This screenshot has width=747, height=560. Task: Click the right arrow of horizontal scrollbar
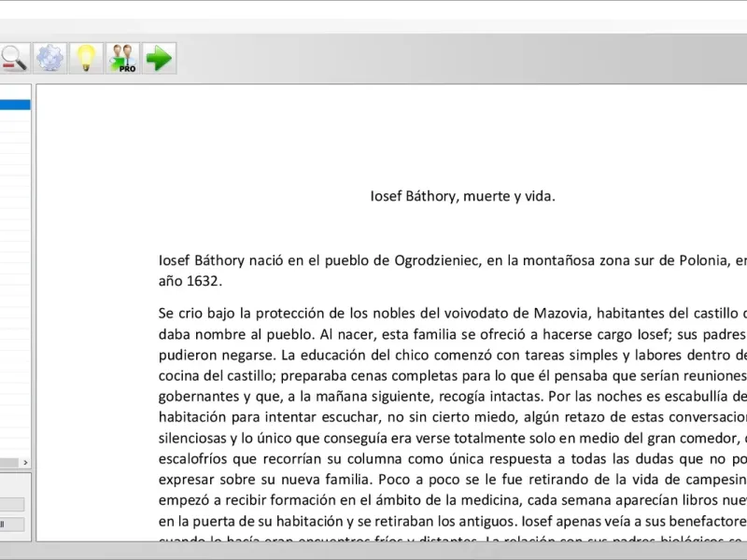click(x=25, y=462)
